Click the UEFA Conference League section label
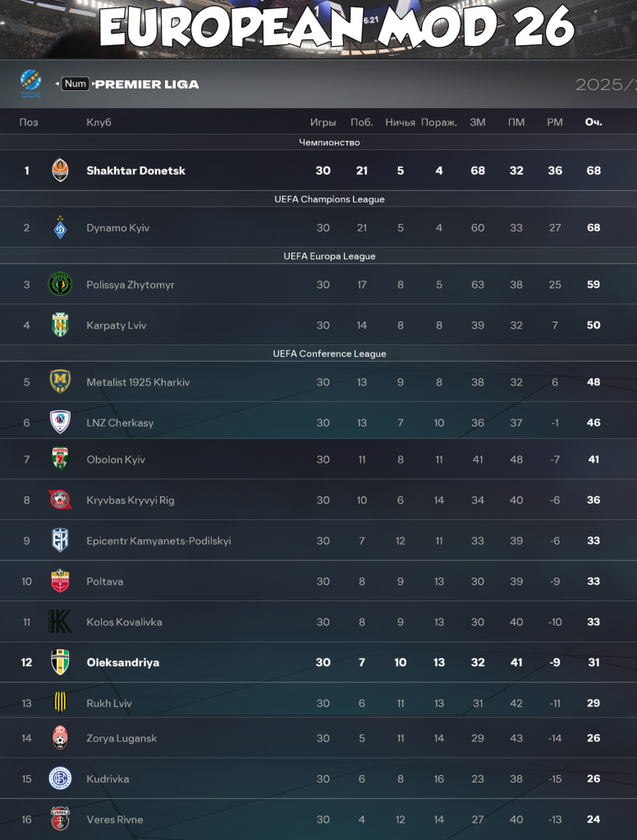 330,354
